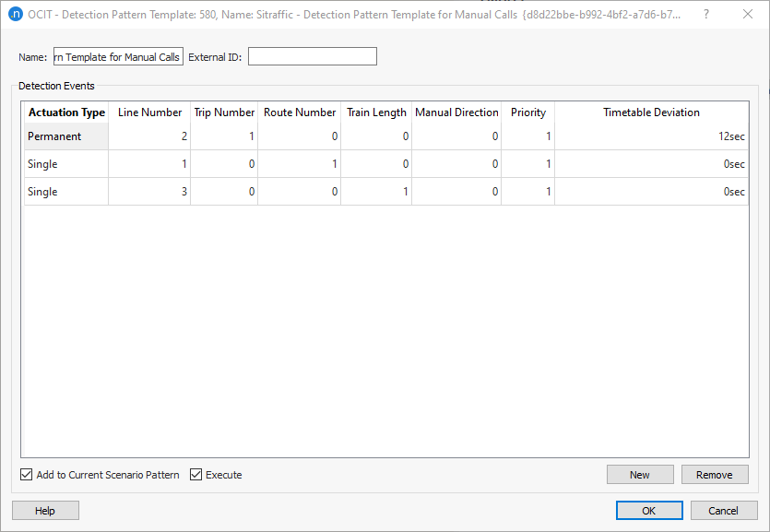The height and width of the screenshot is (532, 770).
Task: Click the Actuation Type column header
Action: point(65,112)
